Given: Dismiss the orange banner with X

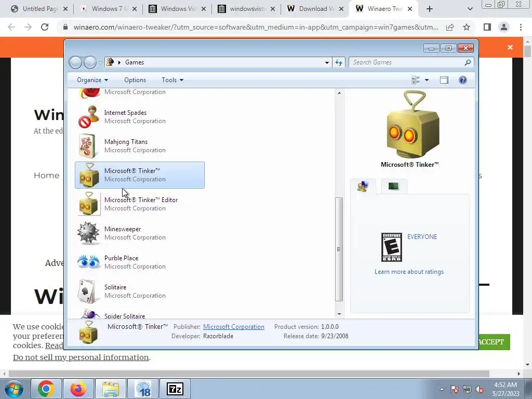Looking at the screenshot, I should (510, 47).
